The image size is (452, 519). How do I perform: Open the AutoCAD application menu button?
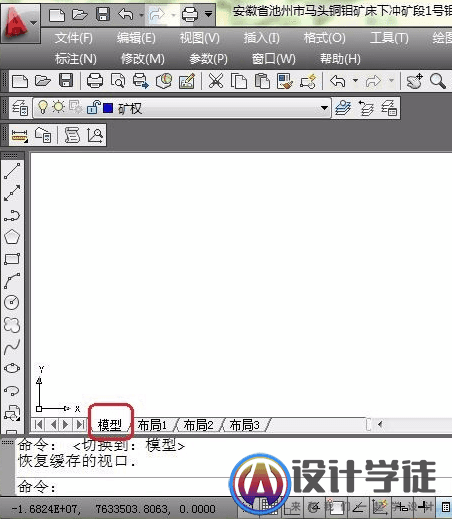coord(21,23)
